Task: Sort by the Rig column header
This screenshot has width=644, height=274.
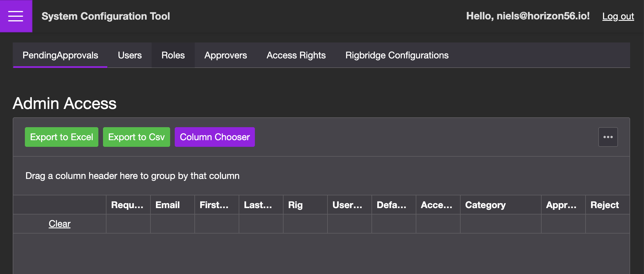Action: [x=295, y=205]
